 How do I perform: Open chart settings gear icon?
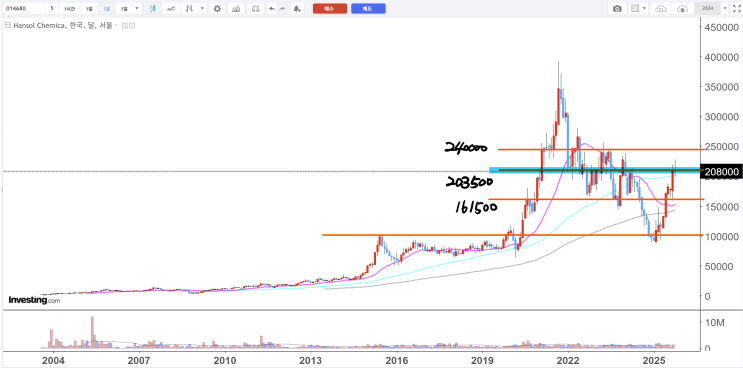pyautogui.click(x=217, y=9)
